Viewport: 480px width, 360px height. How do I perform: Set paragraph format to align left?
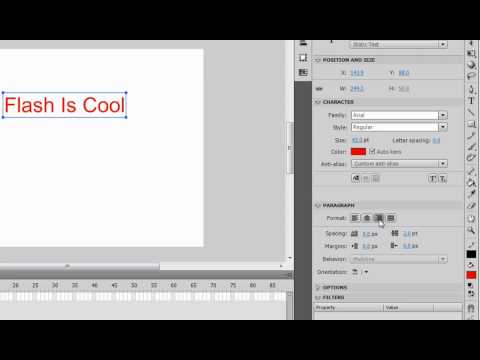coord(355,218)
